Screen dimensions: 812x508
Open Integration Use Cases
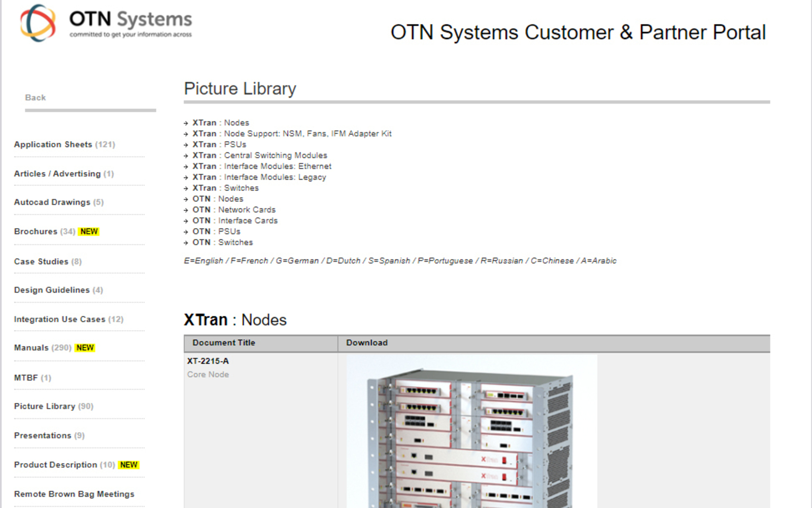tap(59, 320)
